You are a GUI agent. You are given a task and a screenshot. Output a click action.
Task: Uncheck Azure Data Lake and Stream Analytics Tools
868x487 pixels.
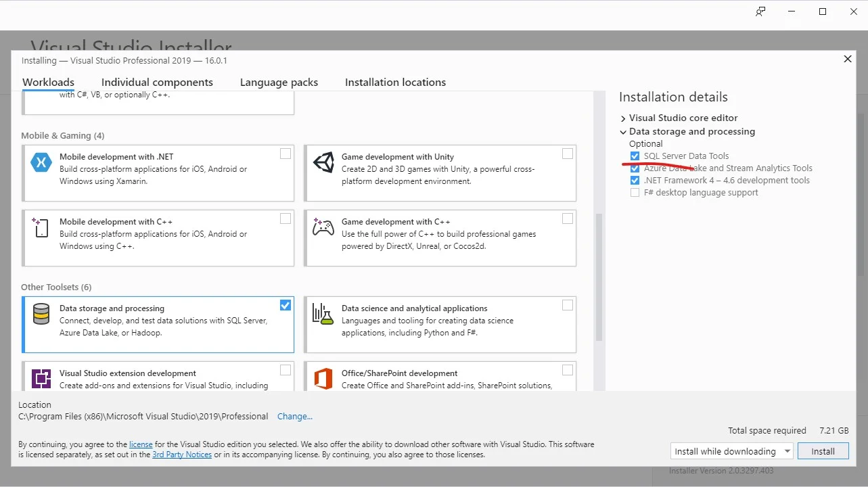coord(635,168)
